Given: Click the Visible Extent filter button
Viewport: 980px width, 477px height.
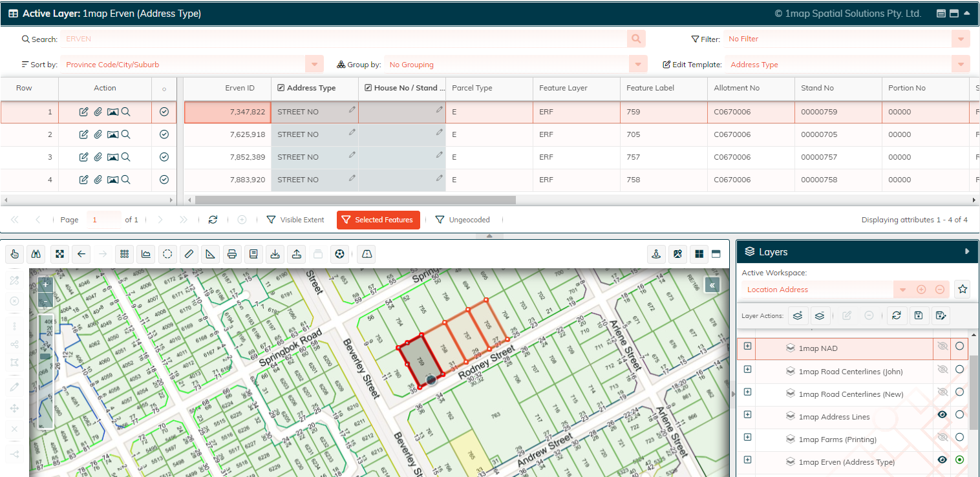Looking at the screenshot, I should 295,220.
